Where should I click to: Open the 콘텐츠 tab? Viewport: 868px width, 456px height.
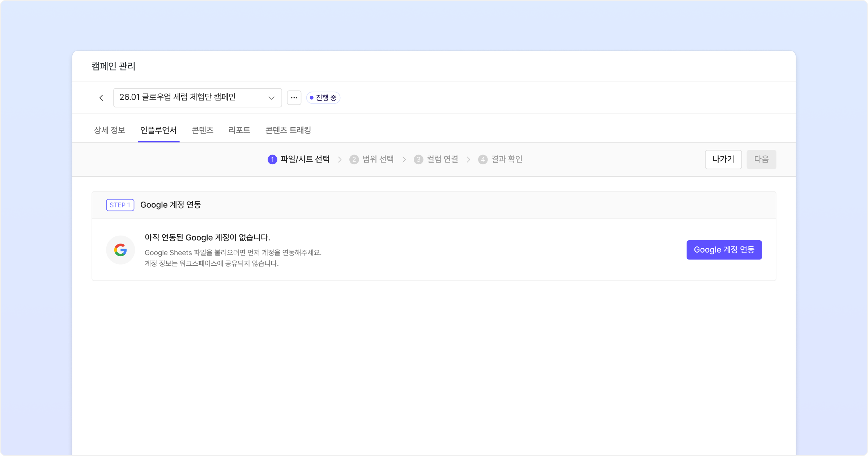[x=203, y=130]
